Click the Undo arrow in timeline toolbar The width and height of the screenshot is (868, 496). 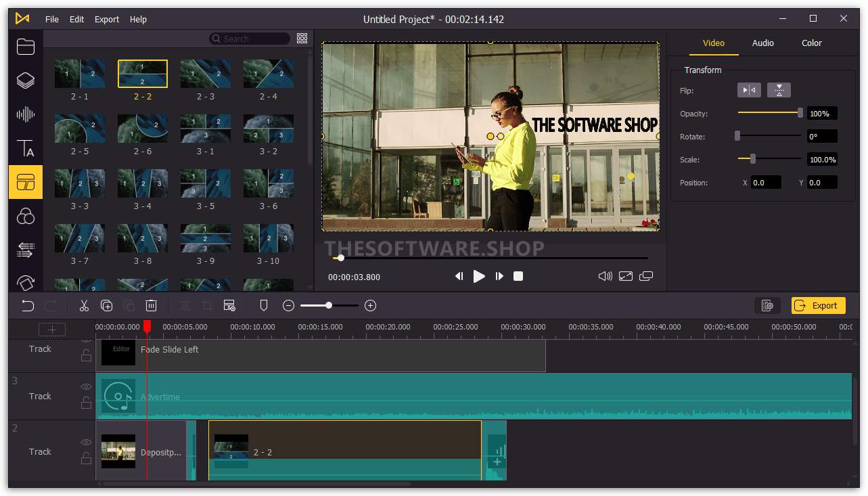[28, 306]
